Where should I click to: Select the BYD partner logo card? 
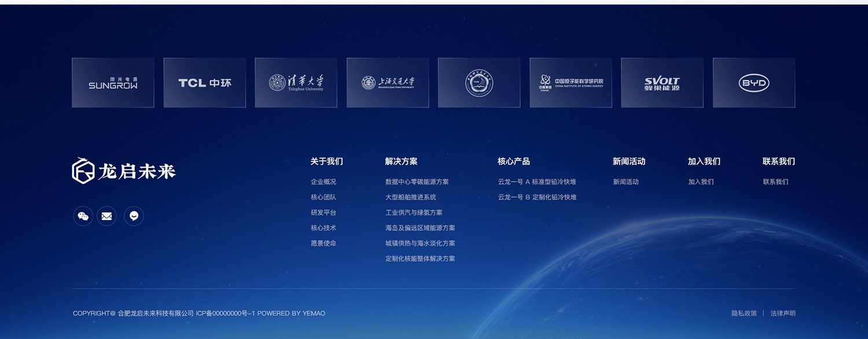pyautogui.click(x=754, y=83)
